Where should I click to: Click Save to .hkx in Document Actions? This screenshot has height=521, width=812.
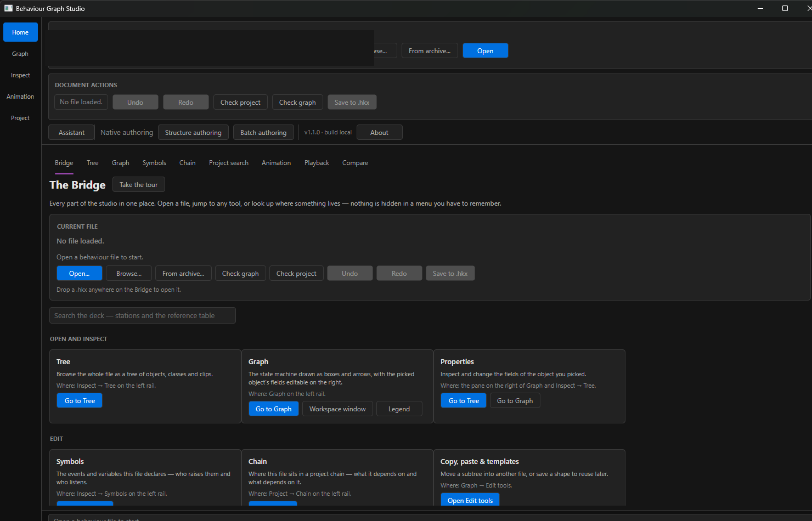352,103
